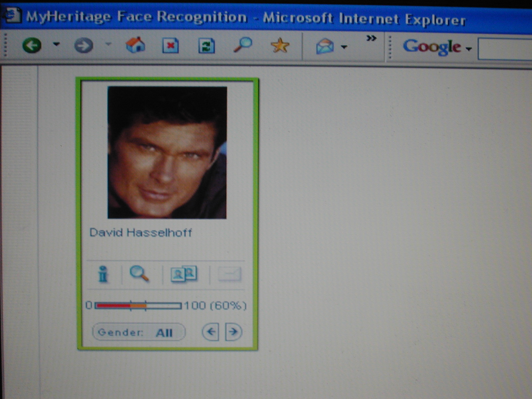Go back with the green Back arrow
This screenshot has height=399, width=532.
coord(32,45)
